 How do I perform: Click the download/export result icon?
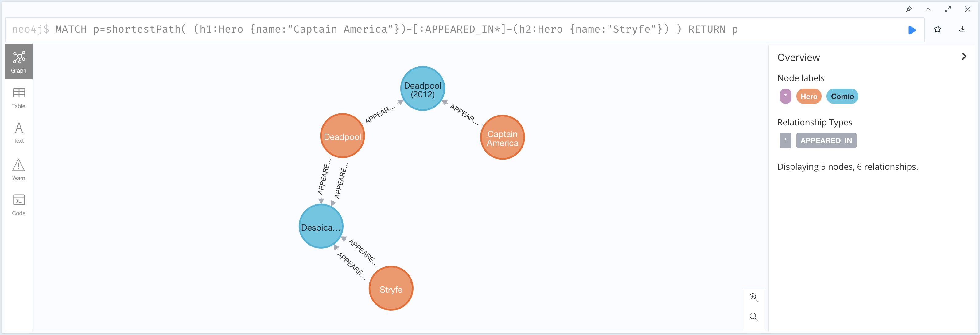coord(962,29)
